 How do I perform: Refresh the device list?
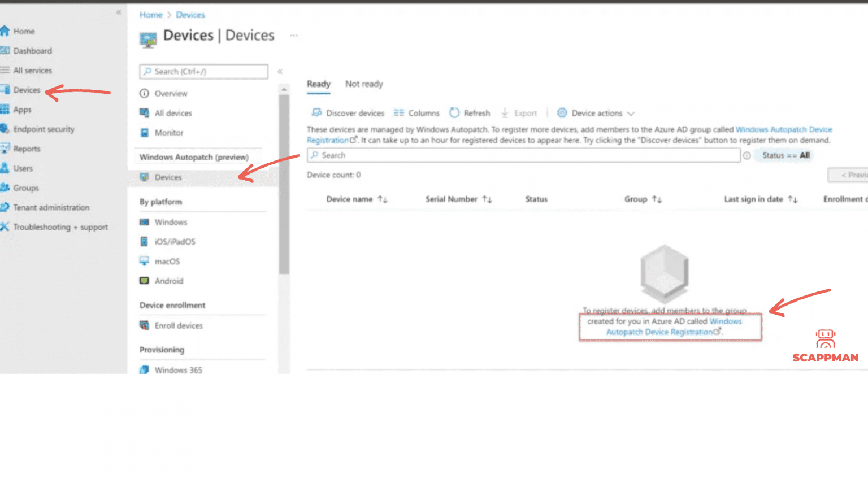point(470,113)
